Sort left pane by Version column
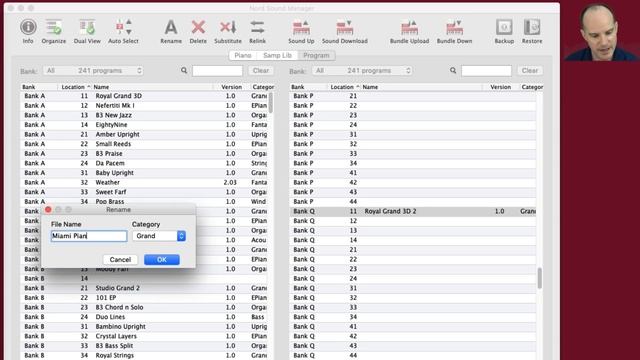The image size is (640, 360). [231, 87]
